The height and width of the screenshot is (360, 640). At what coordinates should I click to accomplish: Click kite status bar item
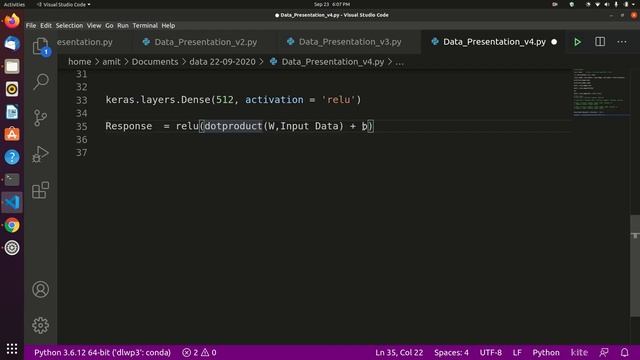(x=579, y=352)
